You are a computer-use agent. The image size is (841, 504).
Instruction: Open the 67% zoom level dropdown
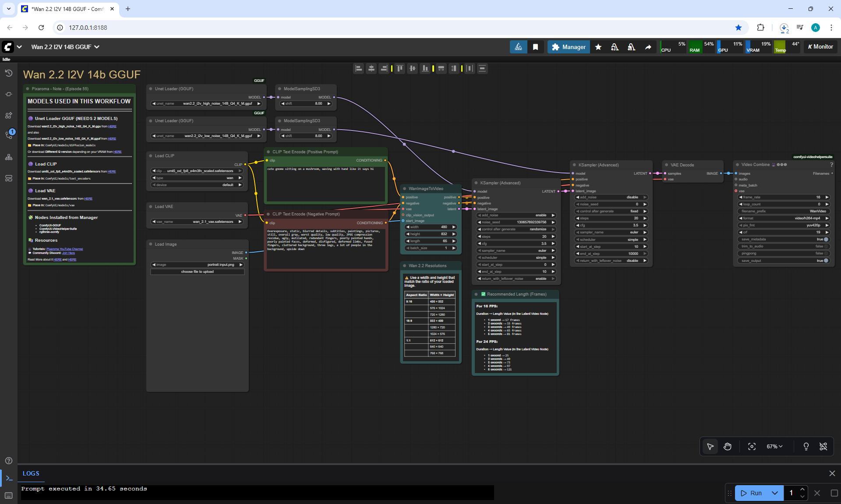[x=774, y=446]
